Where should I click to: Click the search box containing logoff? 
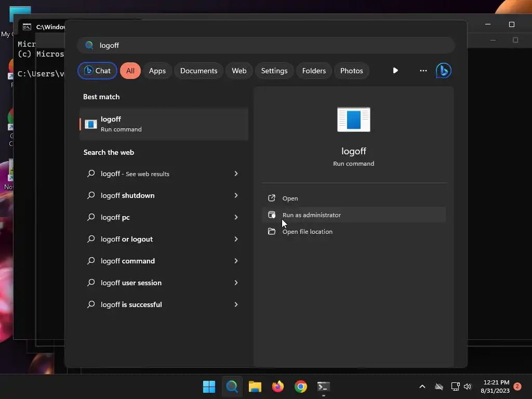tap(266, 45)
